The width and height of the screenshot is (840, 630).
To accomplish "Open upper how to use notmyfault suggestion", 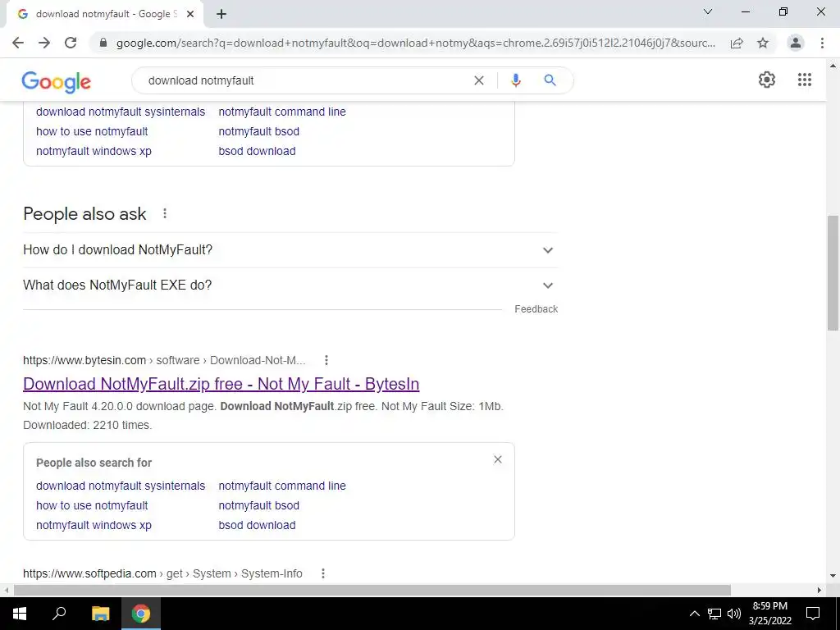I will 92,131.
